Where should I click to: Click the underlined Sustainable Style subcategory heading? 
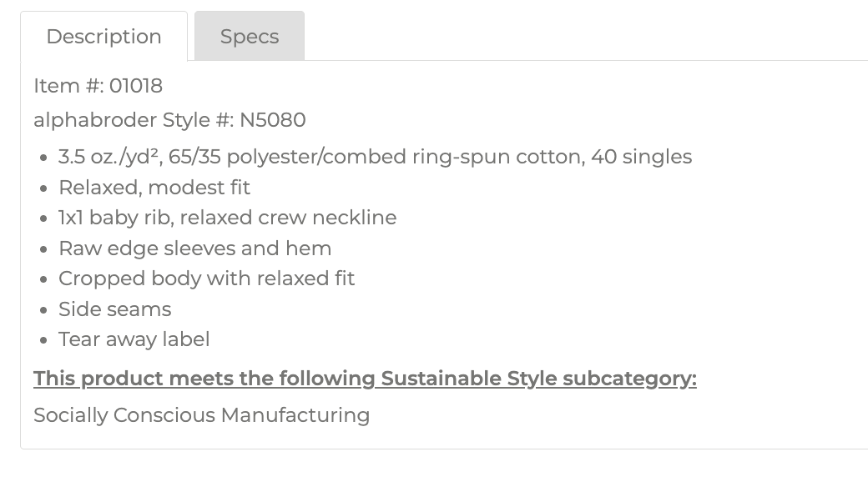(365, 379)
